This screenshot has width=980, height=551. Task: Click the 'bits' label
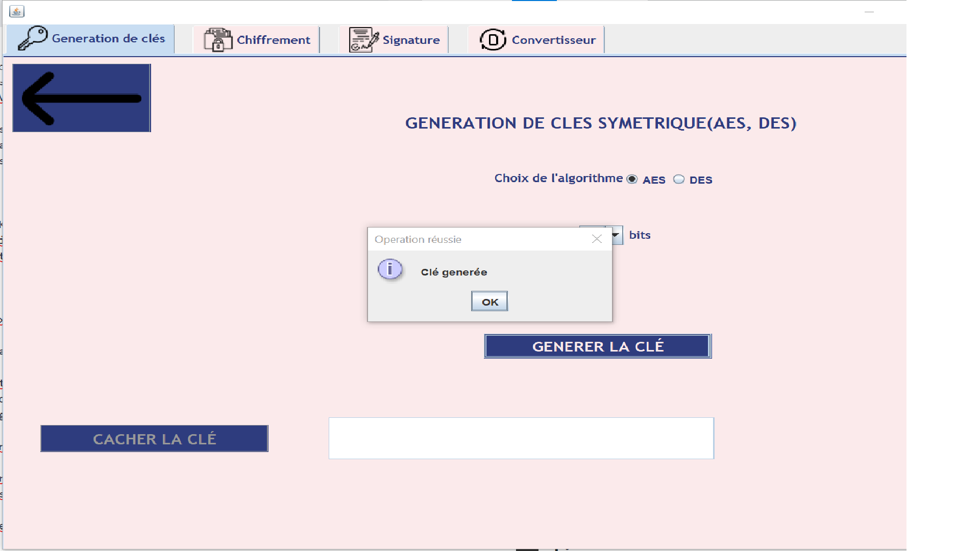coord(640,235)
